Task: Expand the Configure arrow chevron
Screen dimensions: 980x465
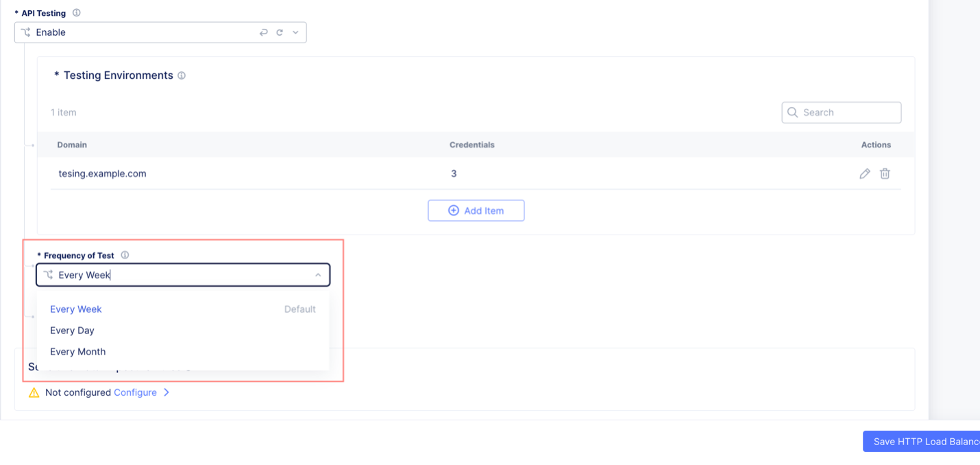Action: (167, 392)
